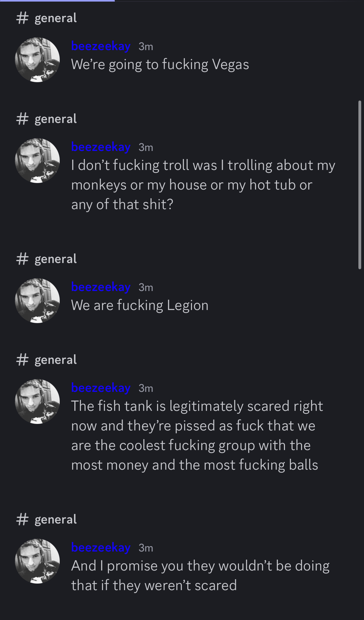Open beezeekay username on fish tank message
364x620 pixels.
(101, 388)
